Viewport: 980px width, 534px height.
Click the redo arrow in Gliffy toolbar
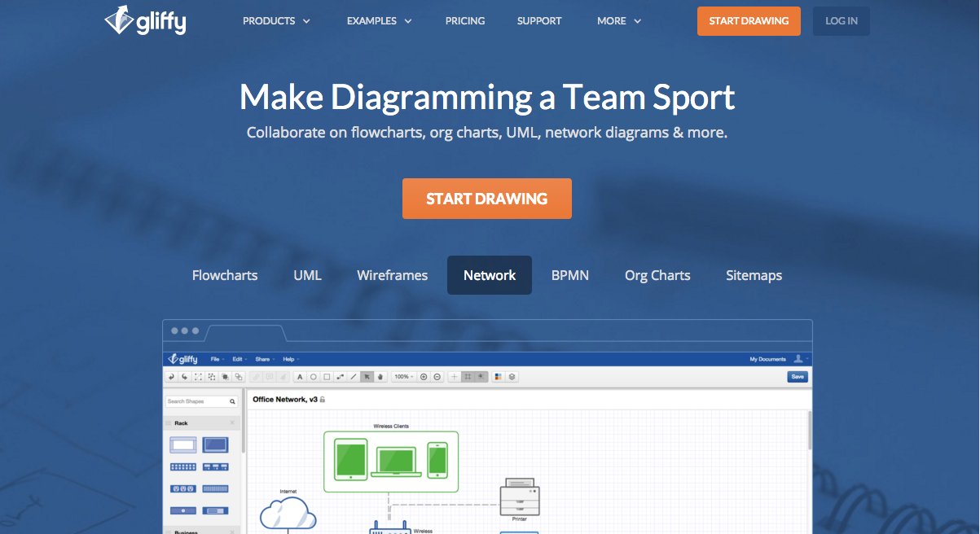pos(184,377)
